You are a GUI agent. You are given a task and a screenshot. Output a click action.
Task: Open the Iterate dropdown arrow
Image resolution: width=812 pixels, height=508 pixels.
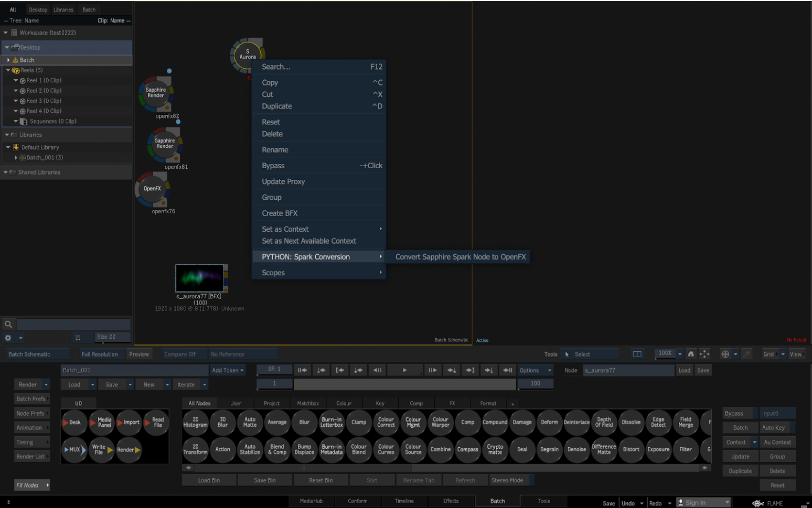[205, 384]
